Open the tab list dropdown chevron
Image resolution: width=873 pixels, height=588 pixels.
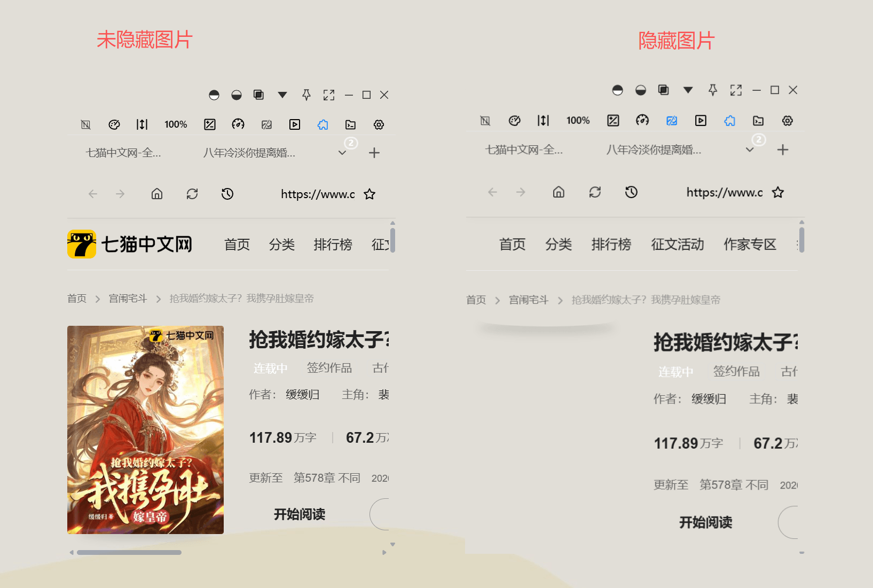tap(342, 152)
